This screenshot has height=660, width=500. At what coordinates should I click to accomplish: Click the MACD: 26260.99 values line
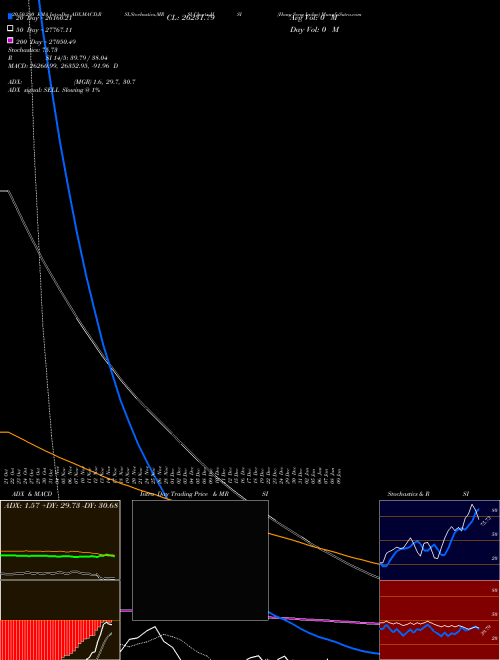[63, 66]
